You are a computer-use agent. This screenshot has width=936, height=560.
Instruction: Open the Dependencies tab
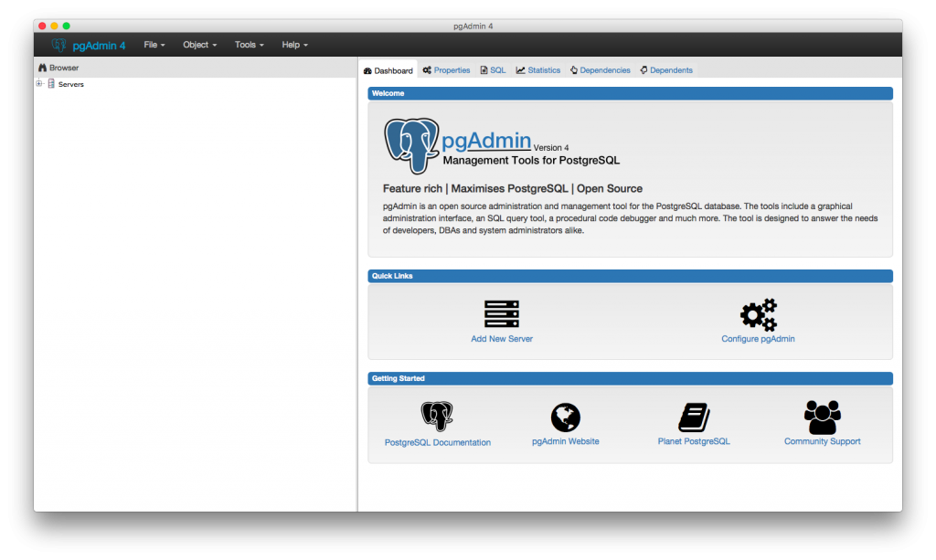[600, 69]
